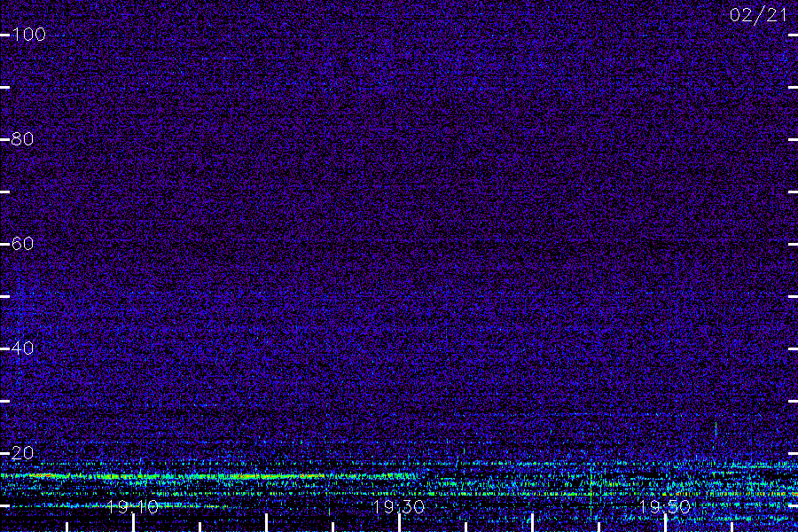Click the 40 frequency axis label

click(23, 348)
